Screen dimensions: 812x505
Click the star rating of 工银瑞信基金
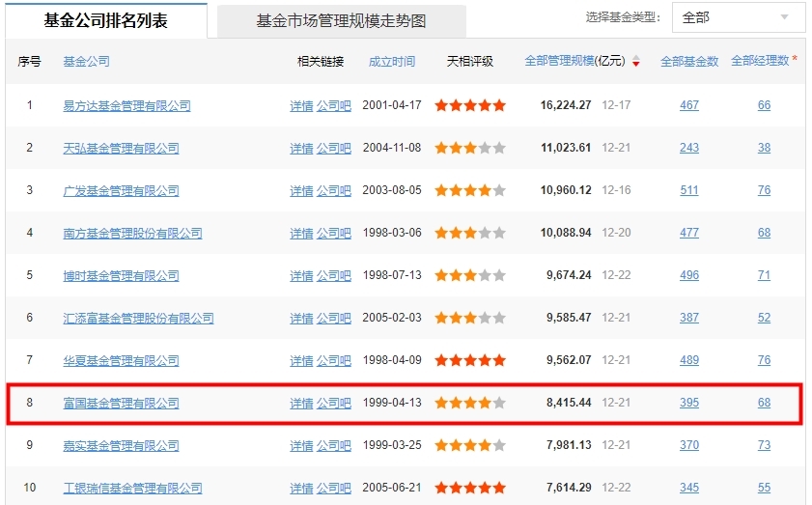[x=470, y=488]
